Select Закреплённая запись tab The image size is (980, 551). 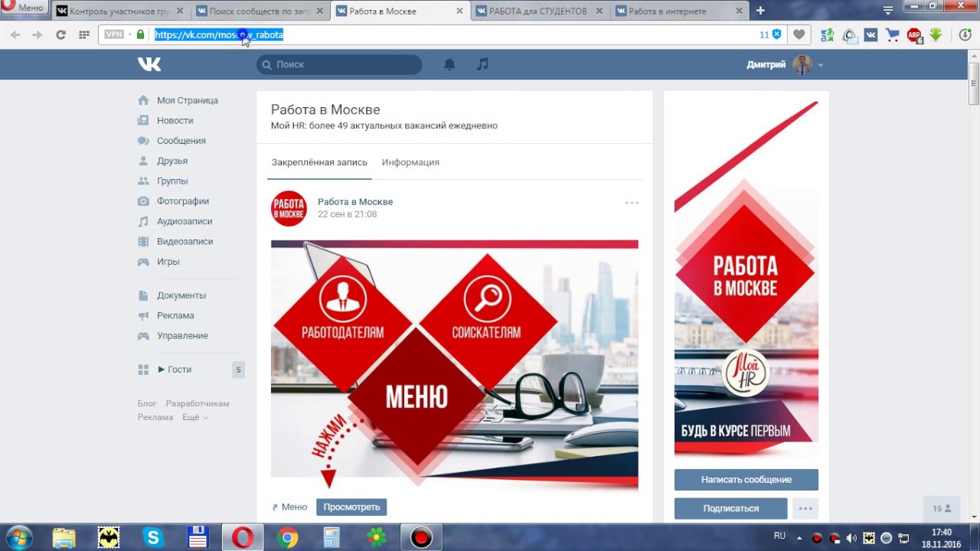(319, 162)
